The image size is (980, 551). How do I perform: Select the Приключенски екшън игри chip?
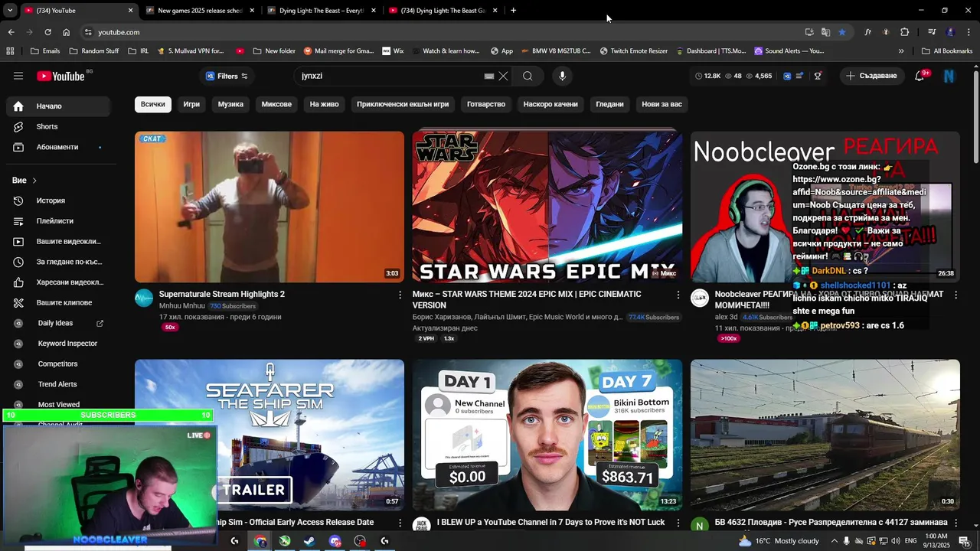(403, 104)
